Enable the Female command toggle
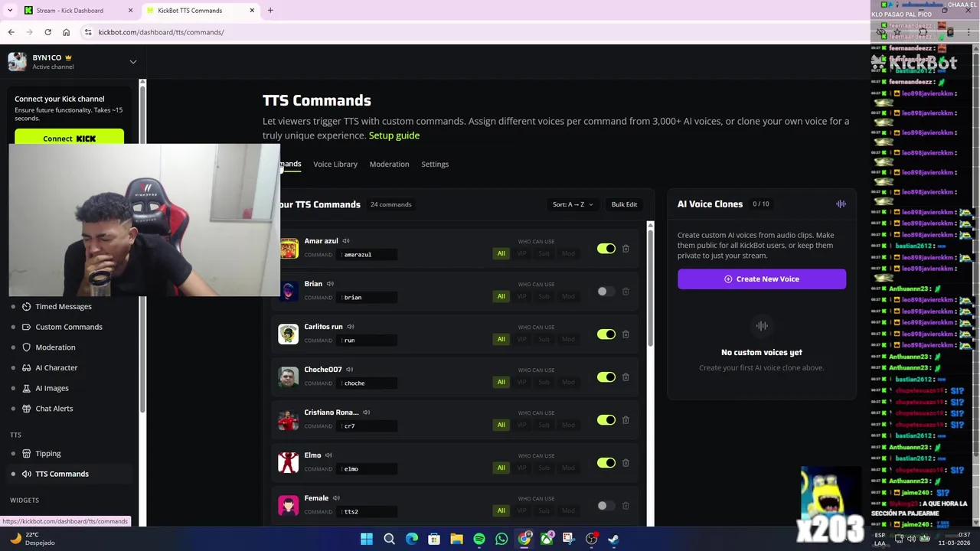This screenshot has width=980, height=551. pyautogui.click(x=606, y=506)
